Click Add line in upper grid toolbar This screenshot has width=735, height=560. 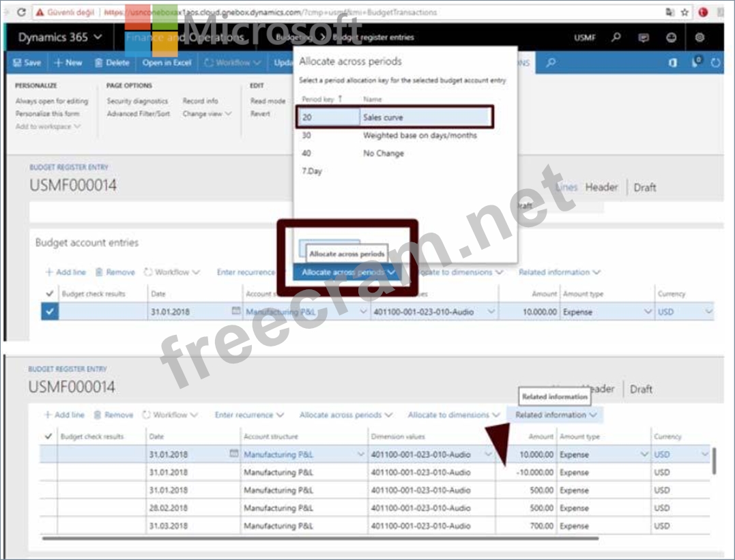tap(66, 272)
